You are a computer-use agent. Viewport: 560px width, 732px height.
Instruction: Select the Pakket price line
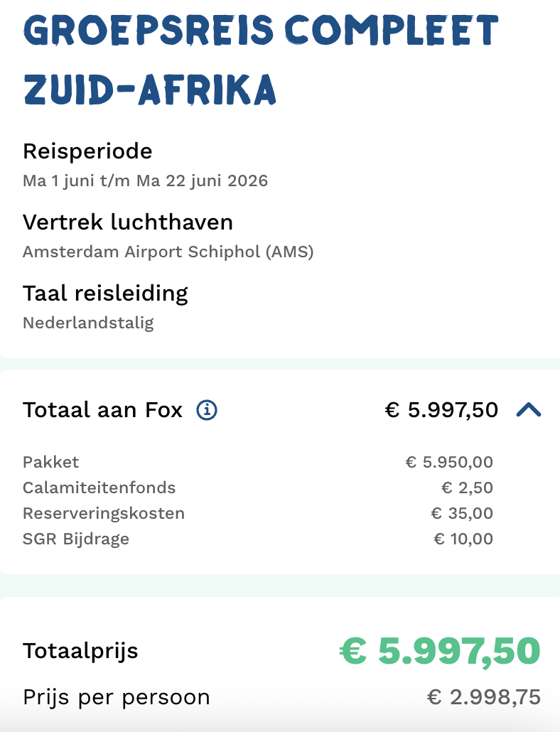(50, 462)
